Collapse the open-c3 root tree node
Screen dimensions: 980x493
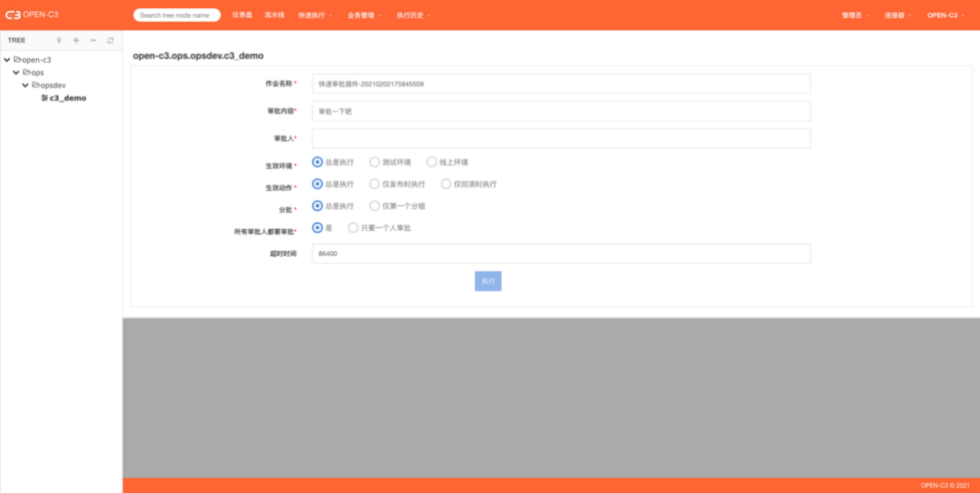[7, 60]
